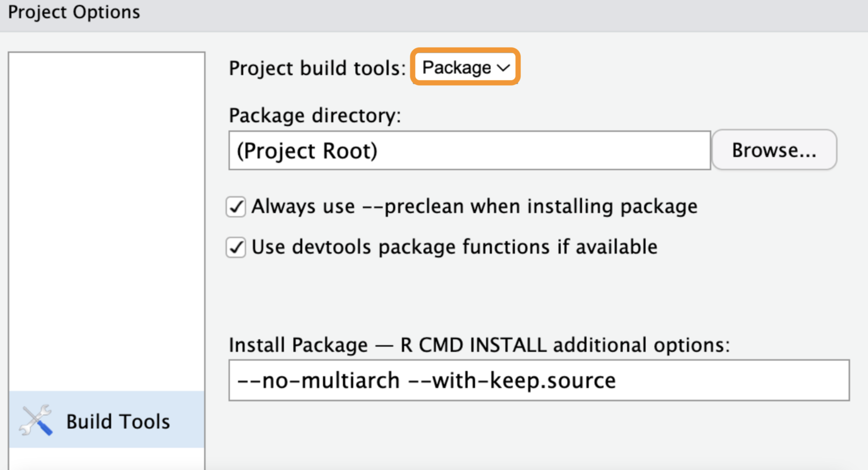Disable the devtools package functions checkbox
The height and width of the screenshot is (470, 868).
click(236, 247)
